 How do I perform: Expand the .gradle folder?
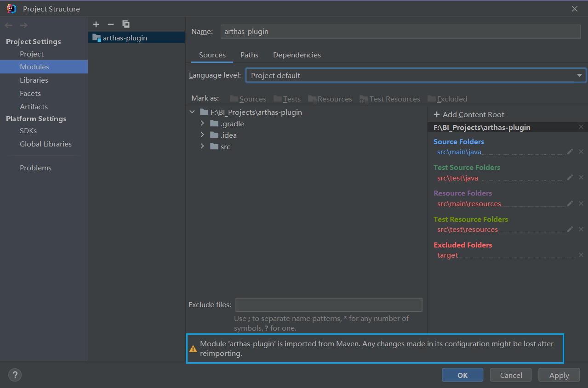coord(202,124)
